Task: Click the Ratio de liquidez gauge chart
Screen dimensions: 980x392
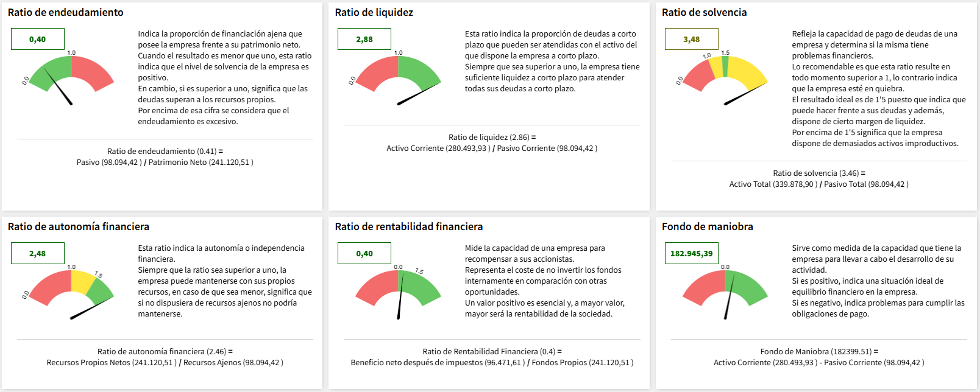Action: point(398,75)
